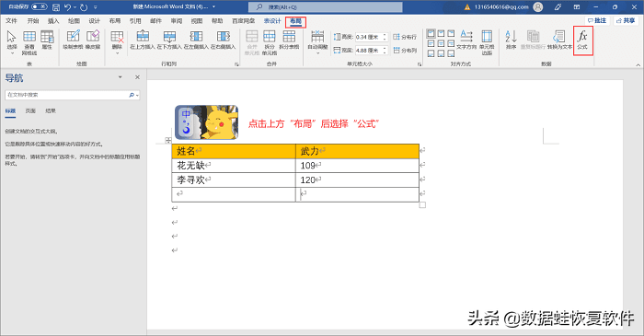Open navigation pane options arrow
Image resolution: width=644 pixels, height=336 pixels.
click(x=120, y=77)
